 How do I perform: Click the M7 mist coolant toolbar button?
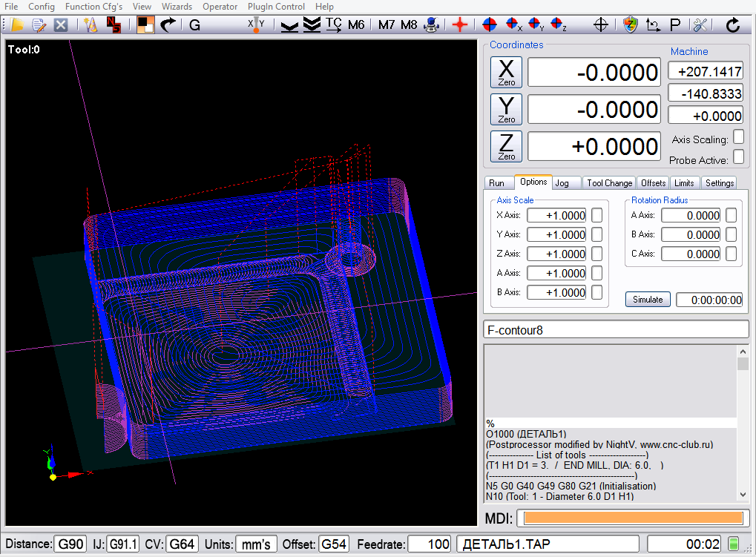coord(387,24)
